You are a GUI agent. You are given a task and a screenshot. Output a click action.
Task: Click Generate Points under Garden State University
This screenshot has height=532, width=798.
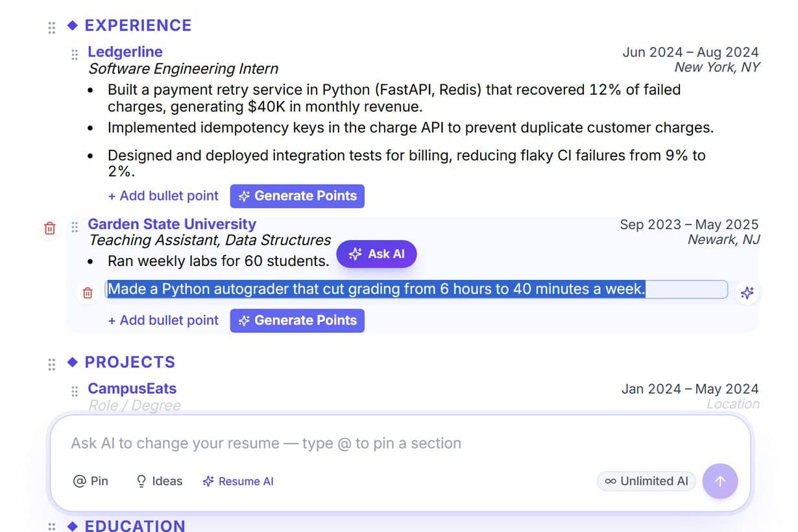coord(297,320)
